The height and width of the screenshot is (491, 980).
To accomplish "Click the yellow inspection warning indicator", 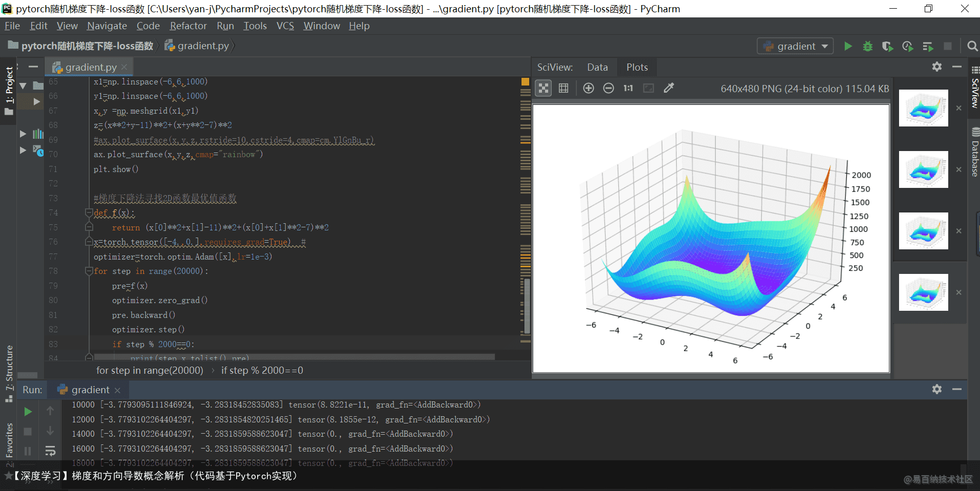I will click(x=525, y=81).
